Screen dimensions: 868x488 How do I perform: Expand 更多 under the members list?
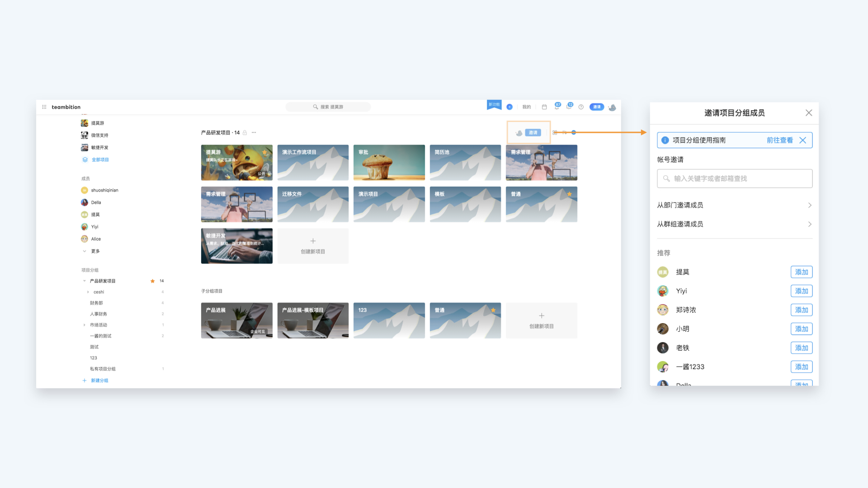click(91, 251)
